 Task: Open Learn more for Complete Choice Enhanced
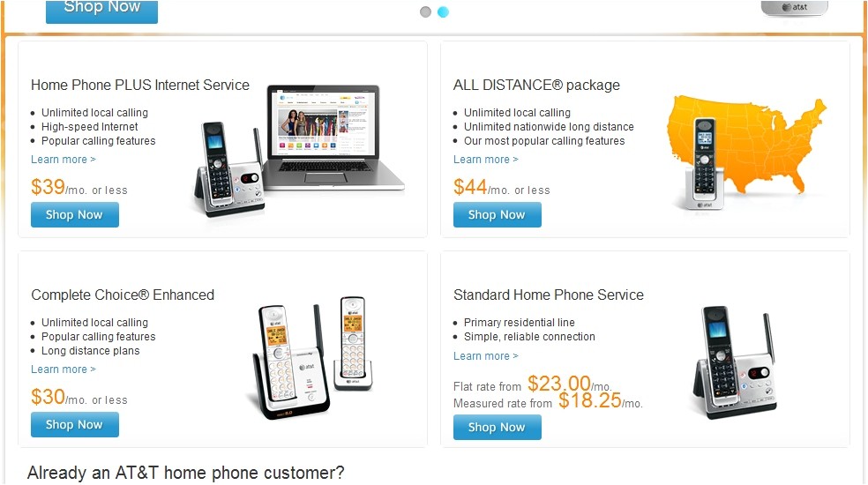click(x=64, y=369)
